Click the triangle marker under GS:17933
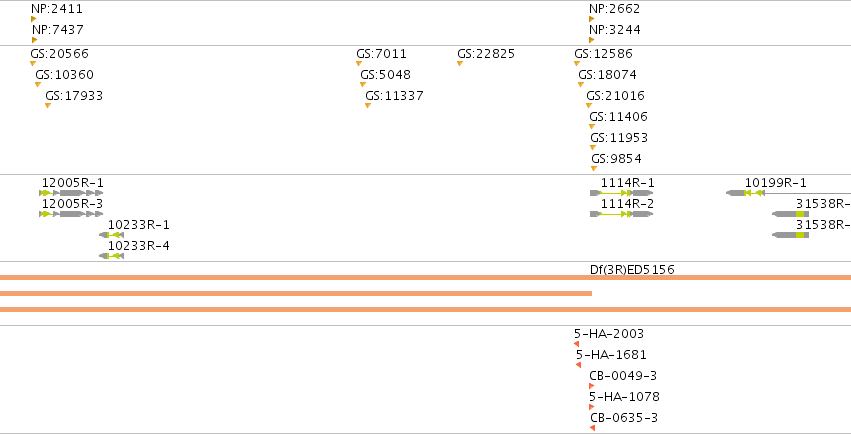The width and height of the screenshot is (851, 434). point(48,106)
